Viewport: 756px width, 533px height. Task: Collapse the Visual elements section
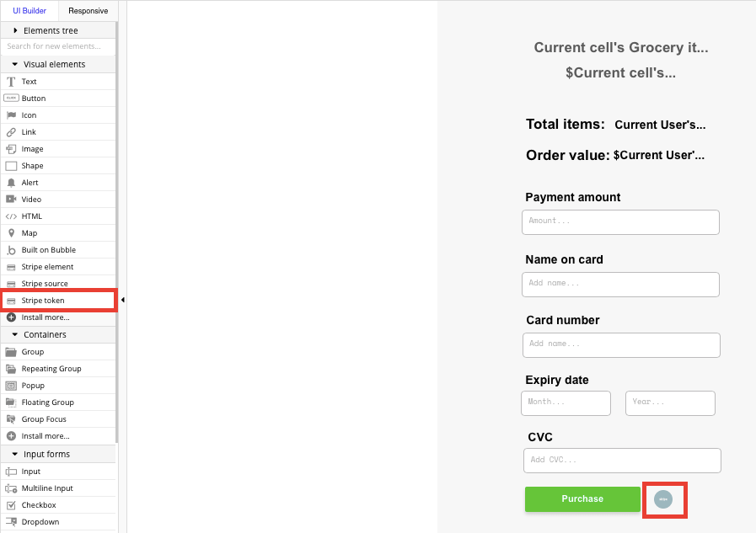click(x=53, y=63)
